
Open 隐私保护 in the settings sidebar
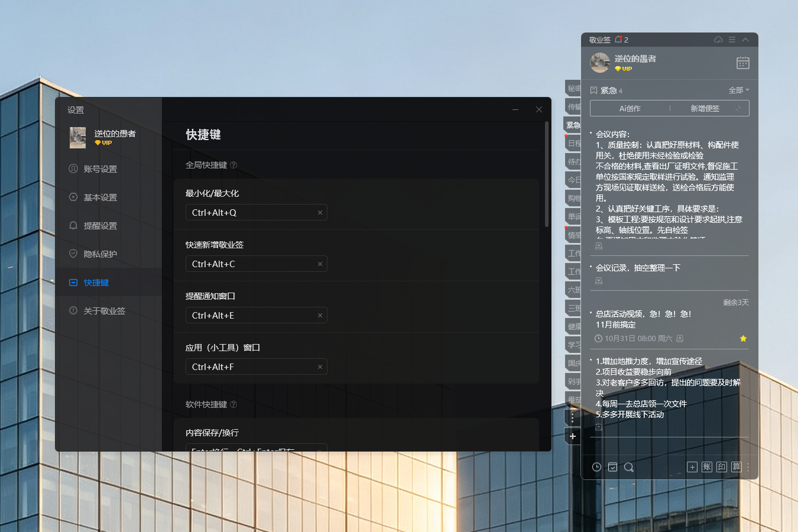point(109,254)
